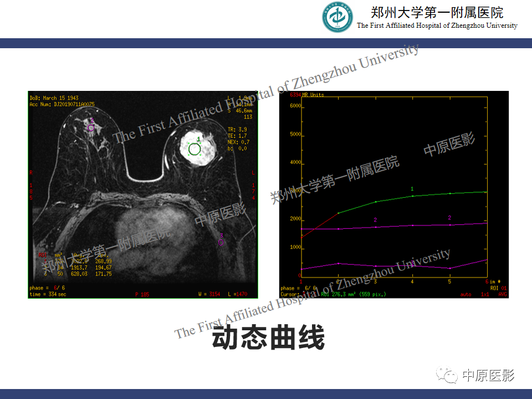Click the upper purple curve labeled 2
The image size is (532, 399).
click(393, 226)
